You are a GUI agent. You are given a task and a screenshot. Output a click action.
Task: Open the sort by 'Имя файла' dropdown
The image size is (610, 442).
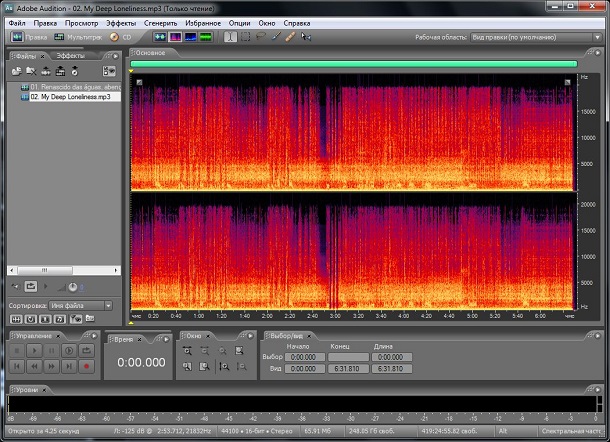click(x=82, y=305)
